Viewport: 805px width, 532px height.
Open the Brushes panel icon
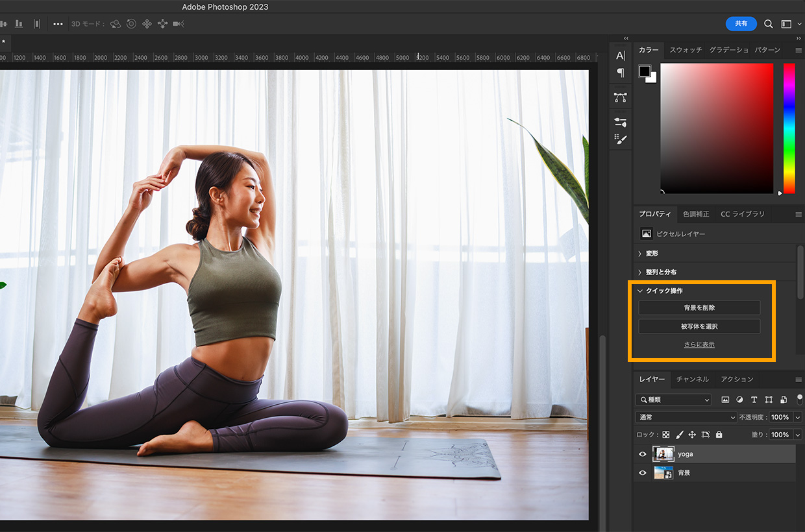(x=621, y=139)
